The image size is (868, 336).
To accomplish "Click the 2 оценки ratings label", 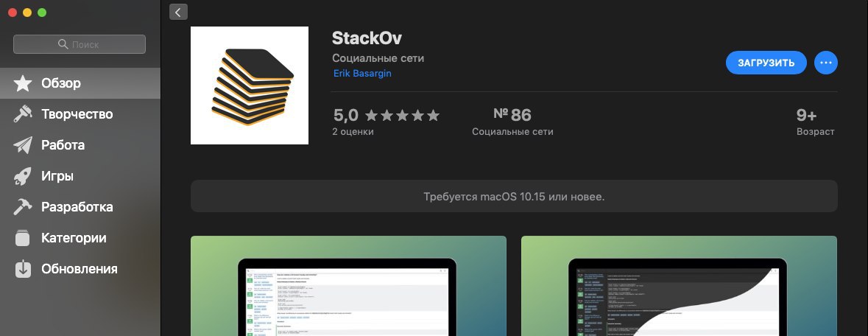I will 353,132.
